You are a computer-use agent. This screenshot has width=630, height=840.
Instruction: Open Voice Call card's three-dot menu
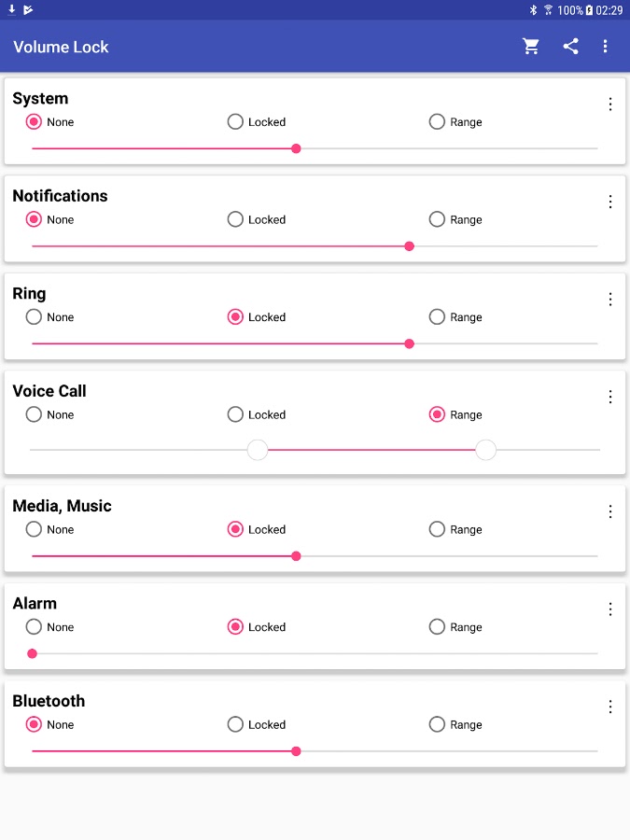pos(610,397)
